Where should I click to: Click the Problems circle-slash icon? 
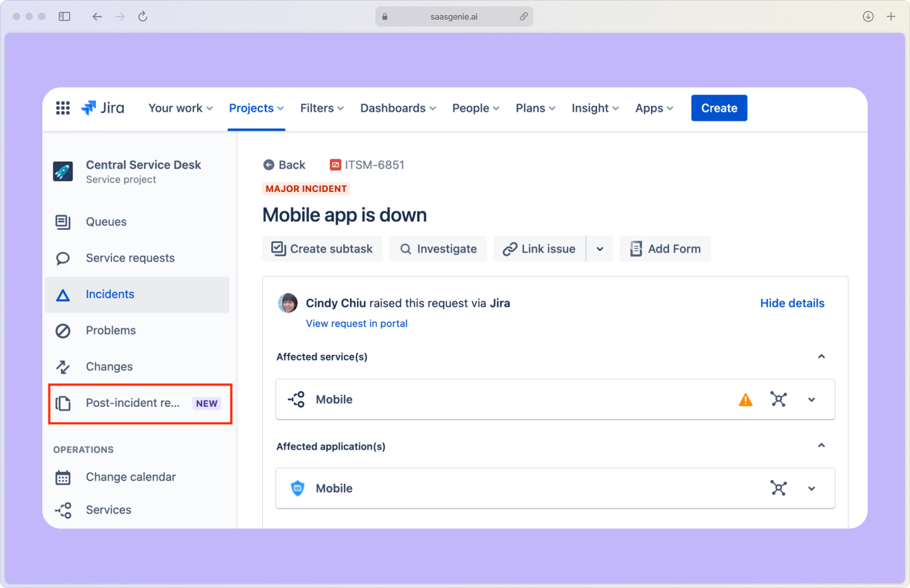(x=63, y=331)
